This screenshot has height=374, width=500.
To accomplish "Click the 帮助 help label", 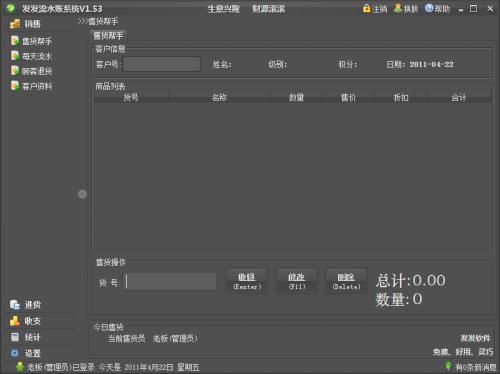I will 442,9.
